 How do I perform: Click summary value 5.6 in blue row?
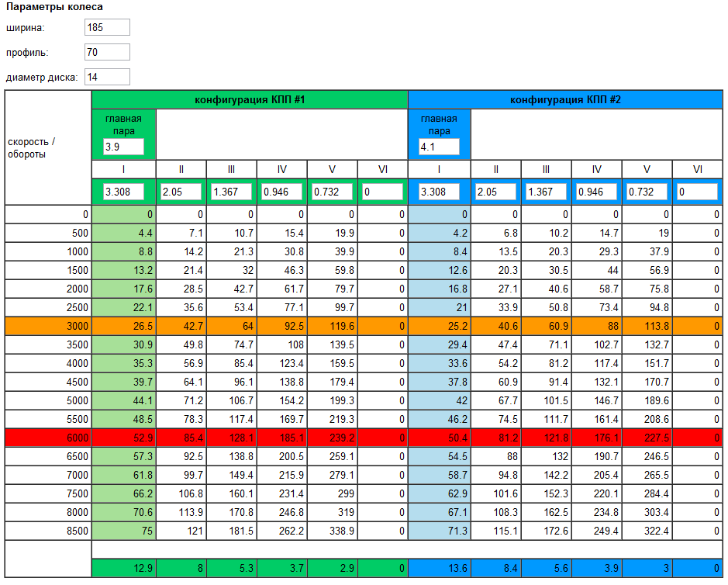[x=547, y=568]
